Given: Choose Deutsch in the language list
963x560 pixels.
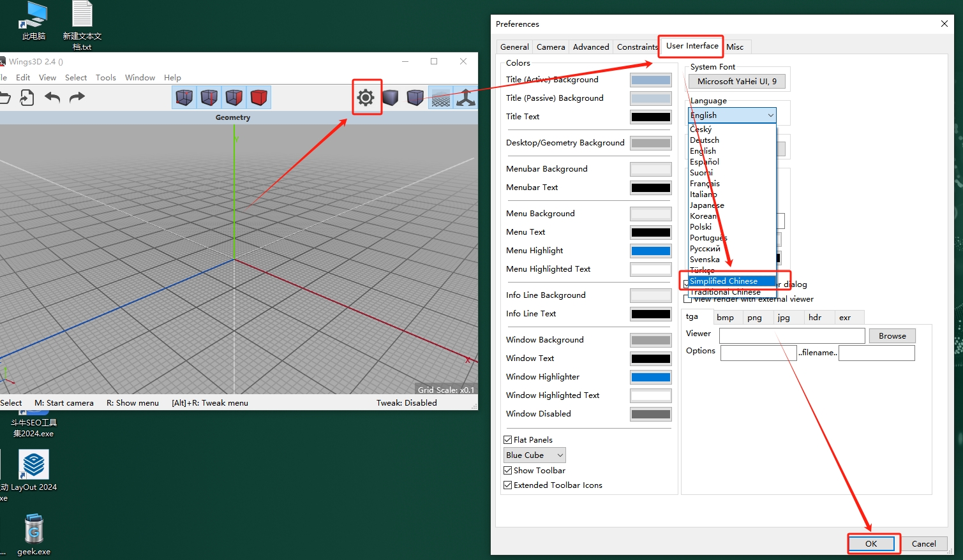Looking at the screenshot, I should [732, 140].
